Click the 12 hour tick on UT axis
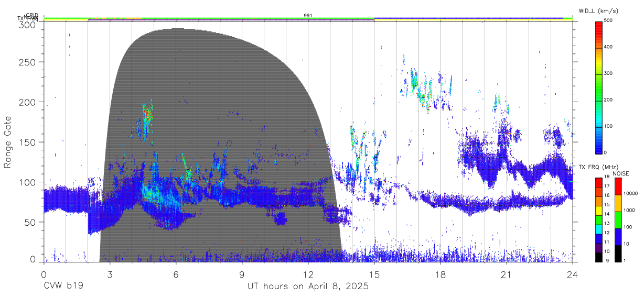This screenshot has width=644, height=297. [308, 274]
